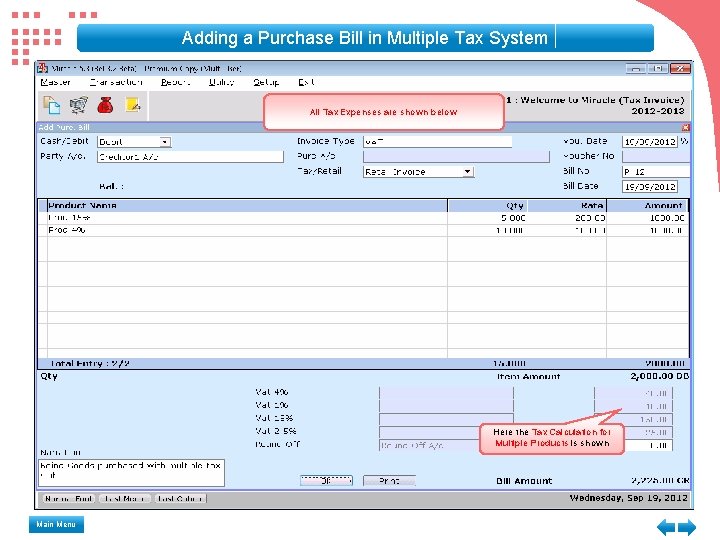720x540 pixels.
Task: Click the Print button
Action: click(389, 481)
